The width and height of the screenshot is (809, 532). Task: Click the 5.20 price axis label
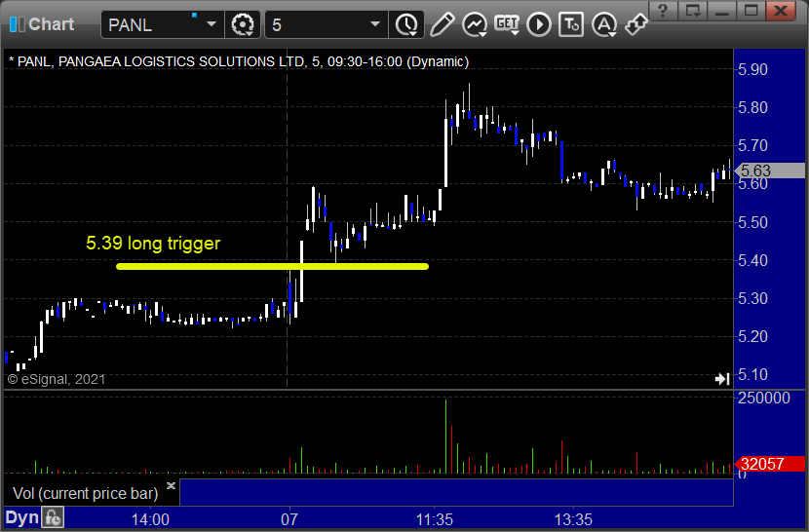(752, 337)
